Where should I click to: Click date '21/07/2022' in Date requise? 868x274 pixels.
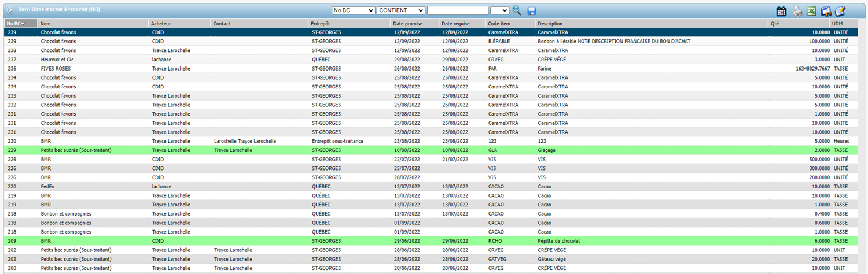pos(456,160)
